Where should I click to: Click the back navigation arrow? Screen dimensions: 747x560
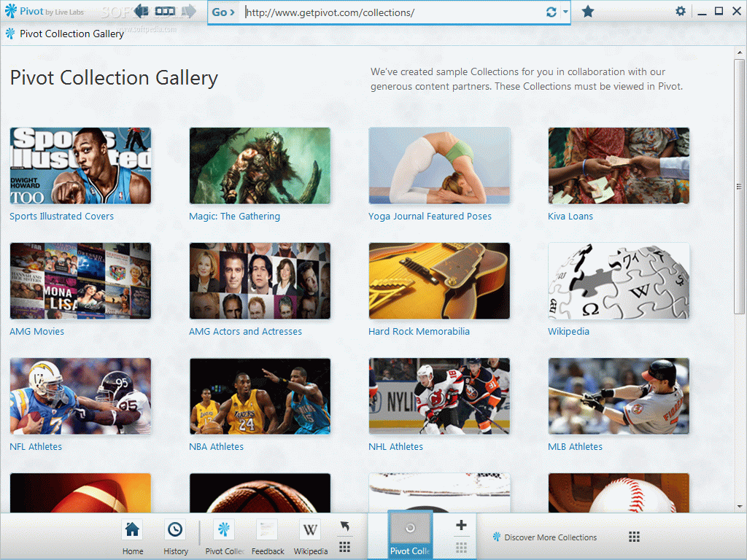point(141,11)
